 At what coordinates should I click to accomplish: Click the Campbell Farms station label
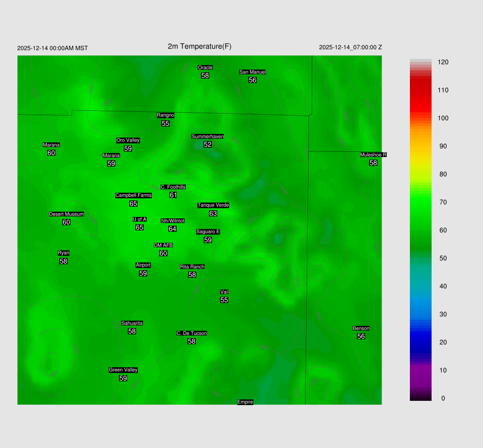click(x=133, y=196)
